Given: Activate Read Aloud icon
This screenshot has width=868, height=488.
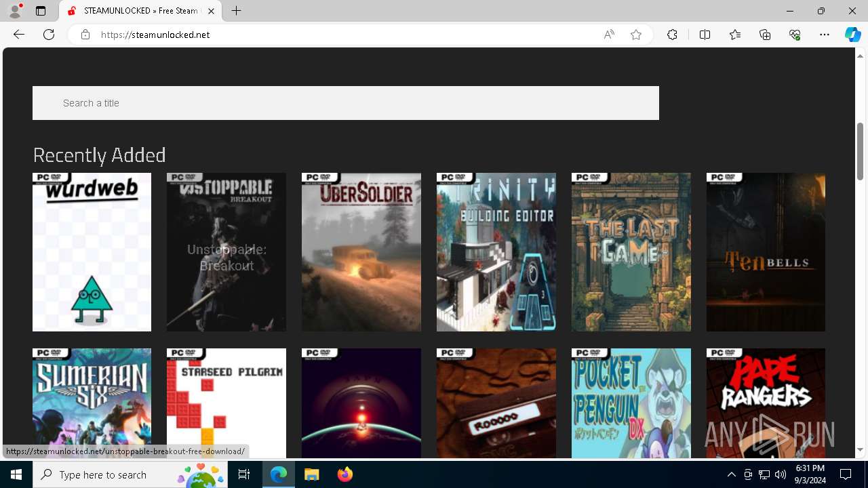Looking at the screenshot, I should (x=609, y=35).
